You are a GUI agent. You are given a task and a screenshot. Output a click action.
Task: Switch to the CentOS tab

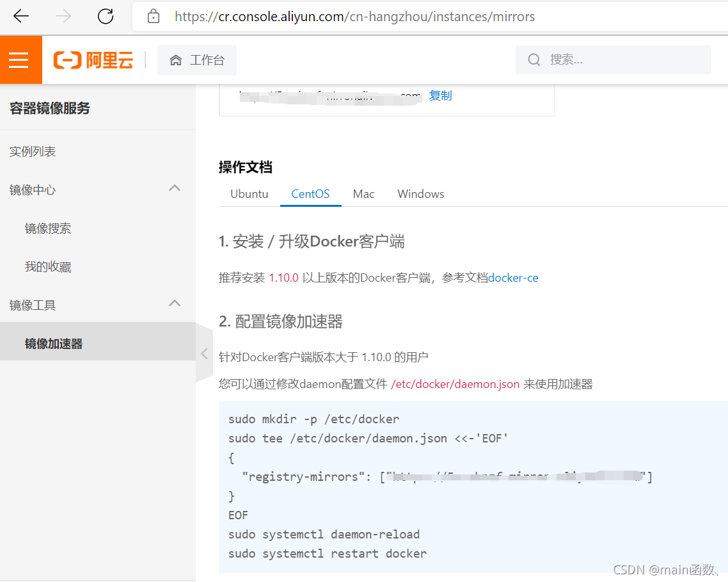(311, 194)
